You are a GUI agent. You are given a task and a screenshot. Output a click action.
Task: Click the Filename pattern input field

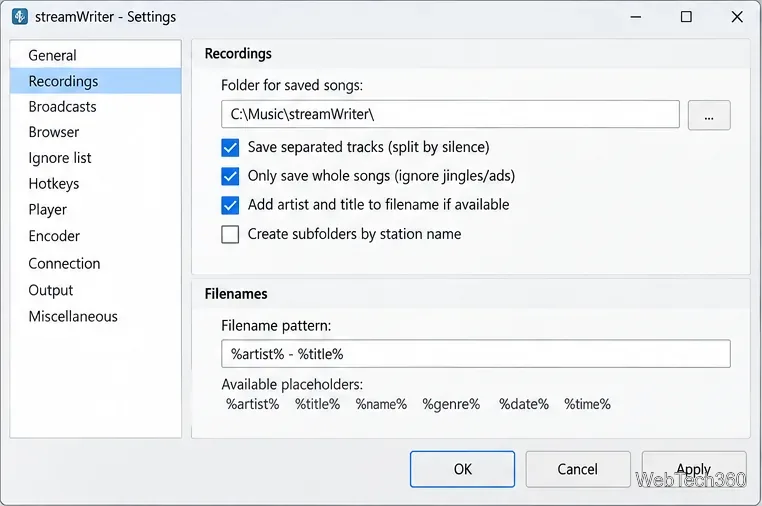(476, 354)
